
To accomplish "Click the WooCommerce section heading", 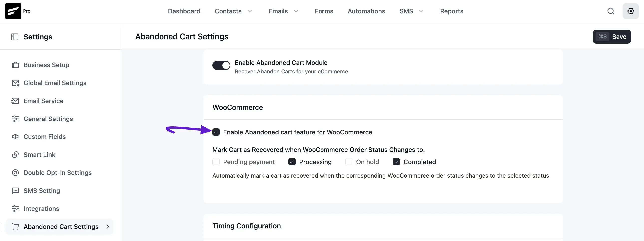I will 237,107.
